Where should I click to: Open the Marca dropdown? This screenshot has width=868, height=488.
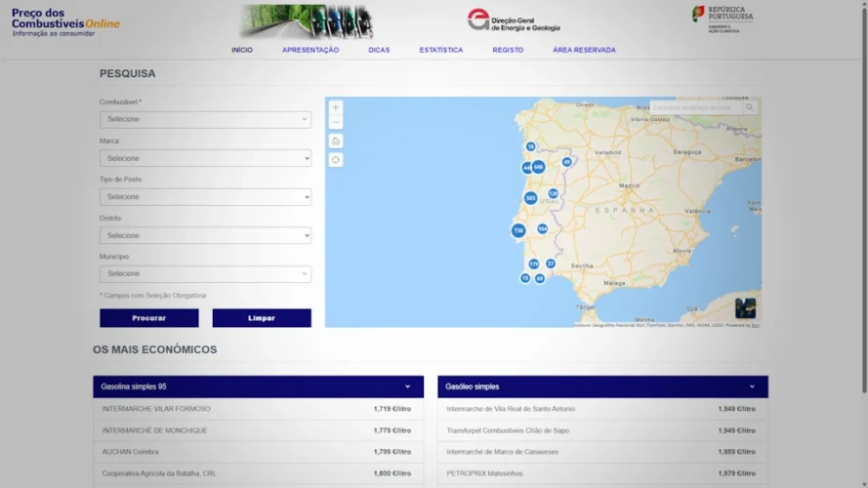click(x=205, y=158)
